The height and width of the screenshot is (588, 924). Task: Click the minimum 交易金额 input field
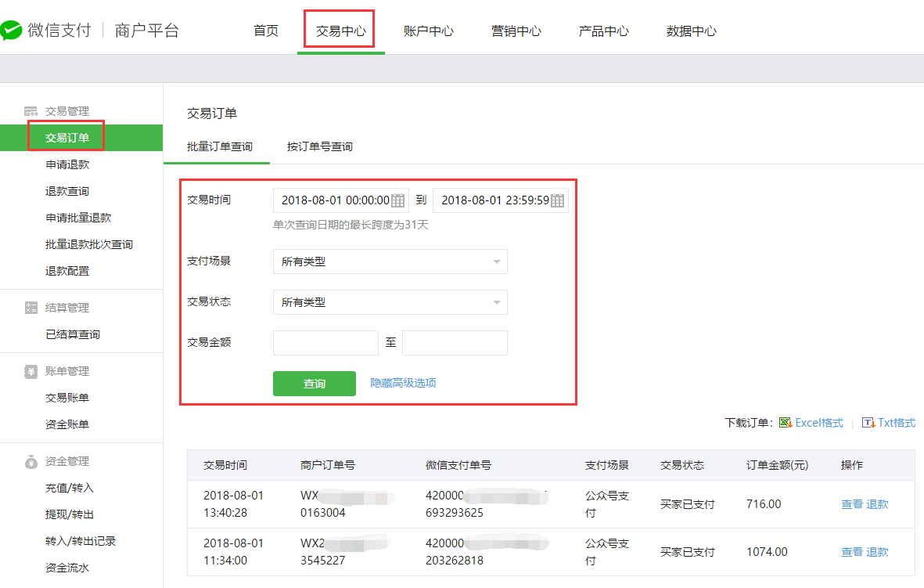(x=325, y=343)
